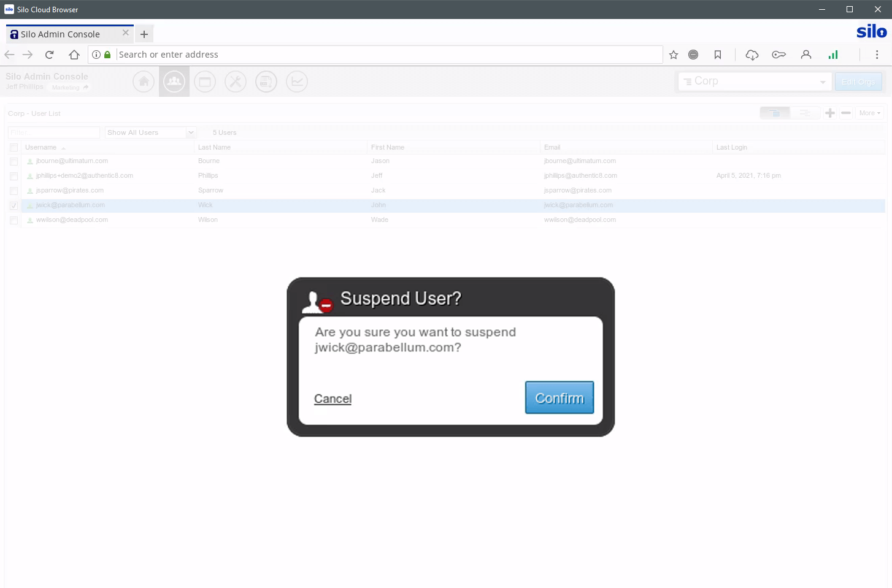Click first name Jason cell

pyautogui.click(x=380, y=161)
